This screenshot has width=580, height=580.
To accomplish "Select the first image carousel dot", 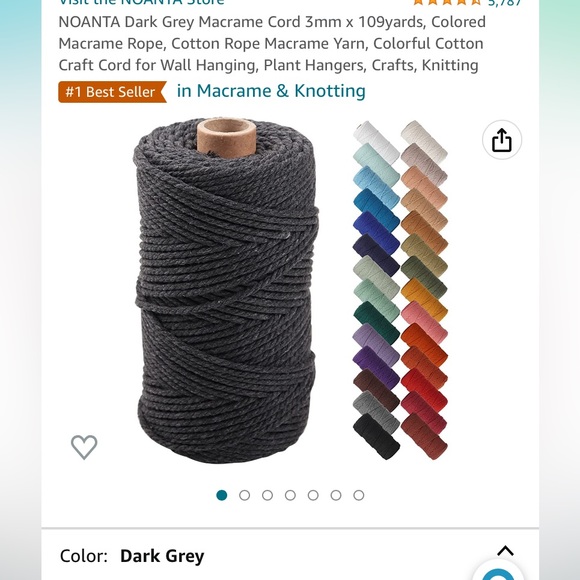I will click(222, 495).
